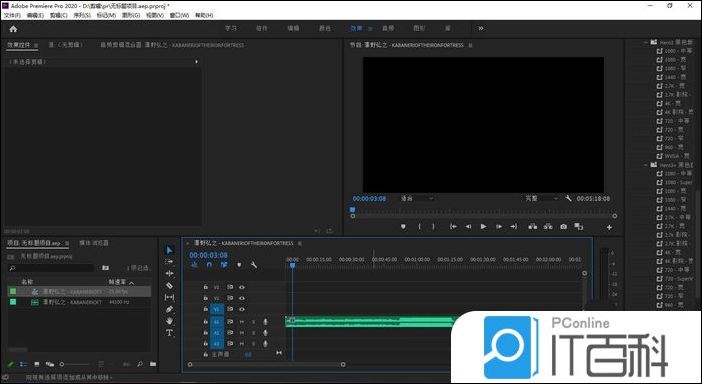The height and width of the screenshot is (384, 702).
Task: Step back one frame in the Program Monitor
Action: (x=468, y=227)
